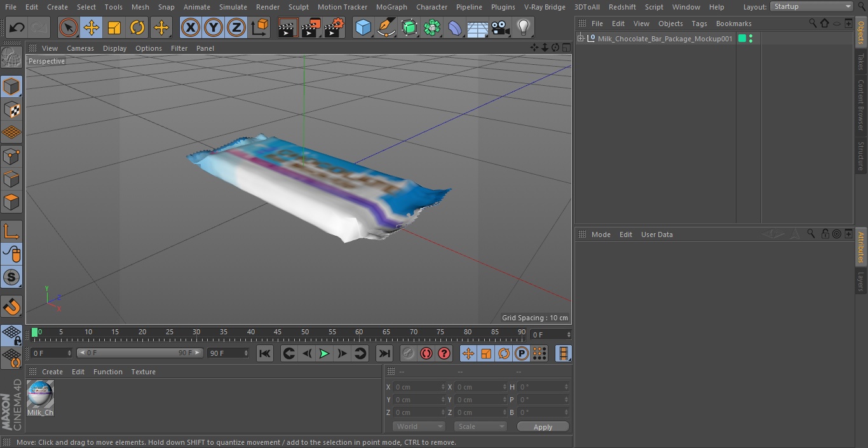The width and height of the screenshot is (868, 448).
Task: Enable the Axis mode icon
Action: pos(11,231)
